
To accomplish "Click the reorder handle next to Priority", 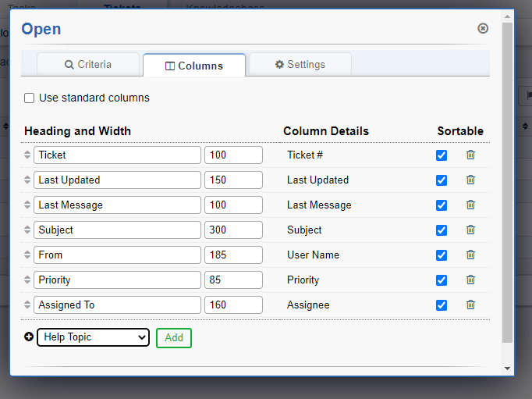I will [27, 280].
